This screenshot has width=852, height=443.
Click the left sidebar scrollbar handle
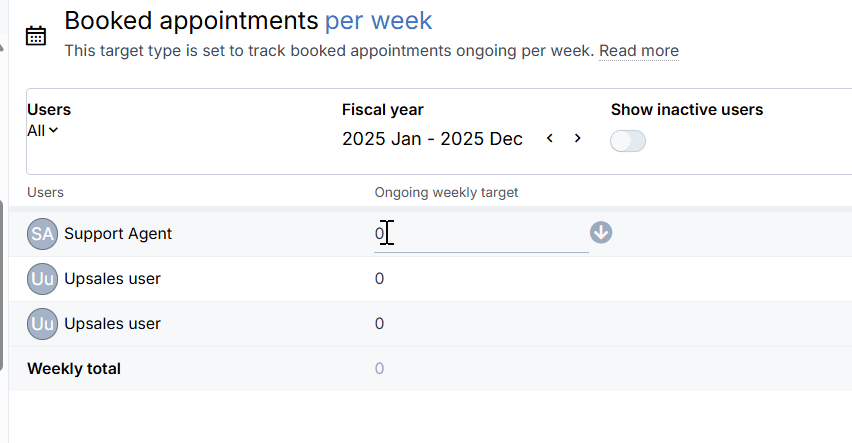[2, 285]
